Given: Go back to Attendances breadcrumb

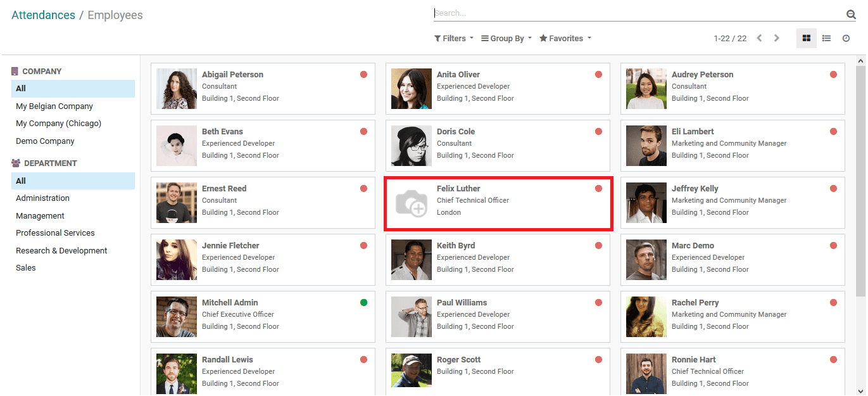Looking at the screenshot, I should (x=43, y=15).
